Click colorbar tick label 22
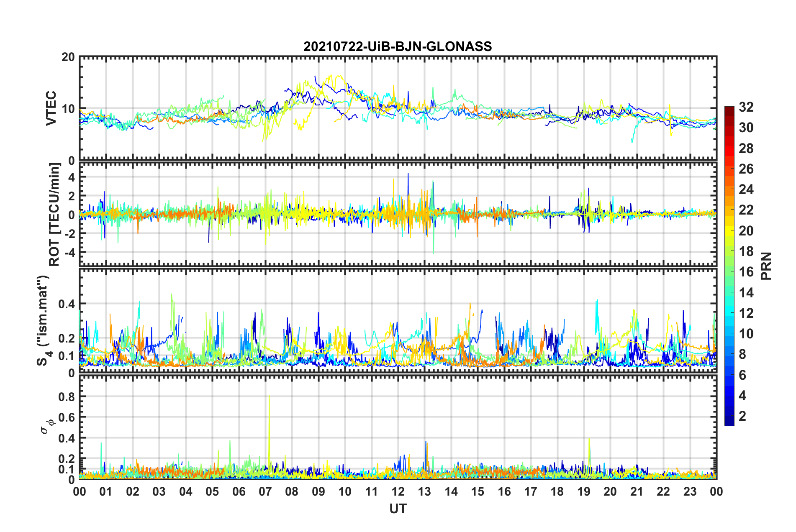Viewport: 796px width, 532px height. [746, 210]
